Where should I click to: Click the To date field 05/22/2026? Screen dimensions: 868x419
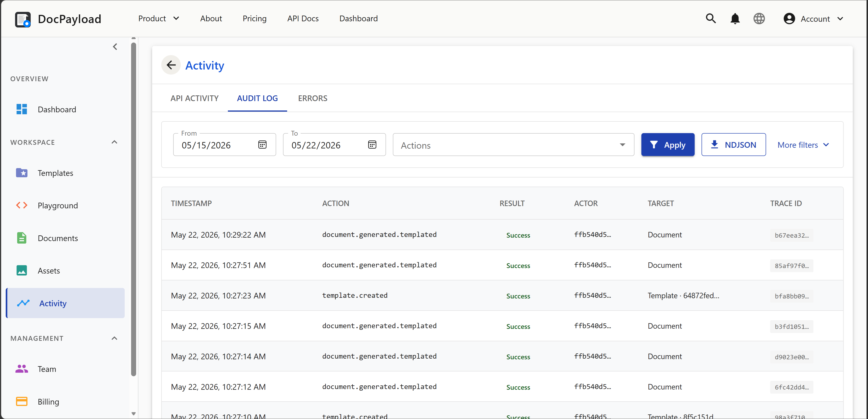coord(334,145)
